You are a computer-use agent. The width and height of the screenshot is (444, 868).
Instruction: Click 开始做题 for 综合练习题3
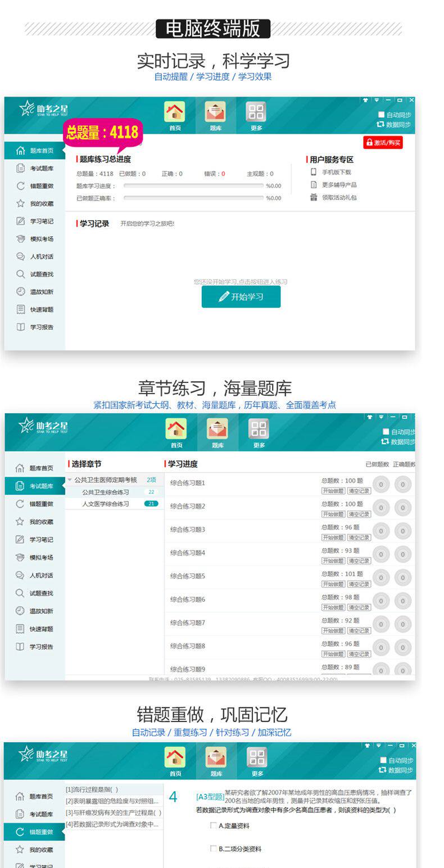point(333,537)
